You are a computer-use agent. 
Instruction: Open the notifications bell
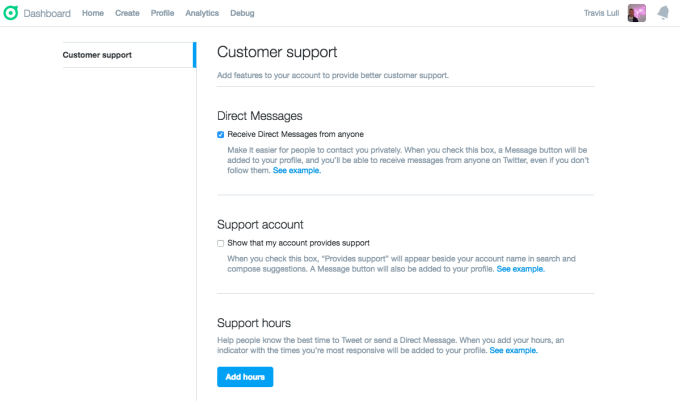point(663,13)
